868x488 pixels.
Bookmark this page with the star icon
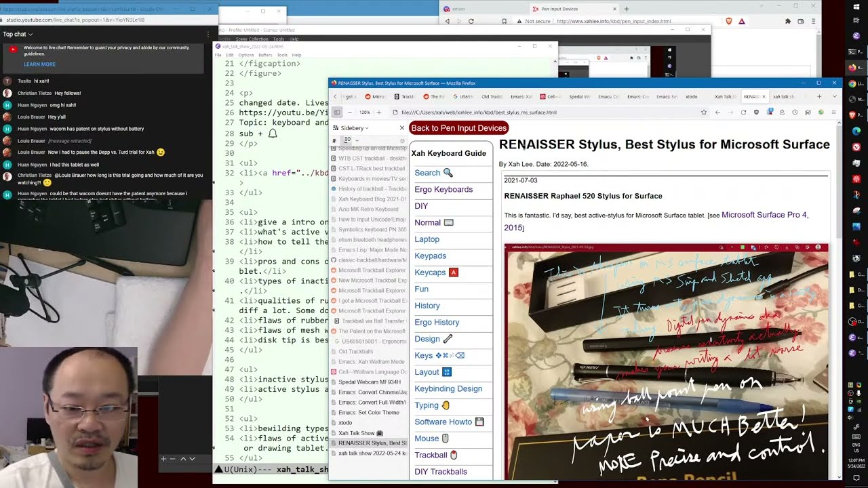704,113
